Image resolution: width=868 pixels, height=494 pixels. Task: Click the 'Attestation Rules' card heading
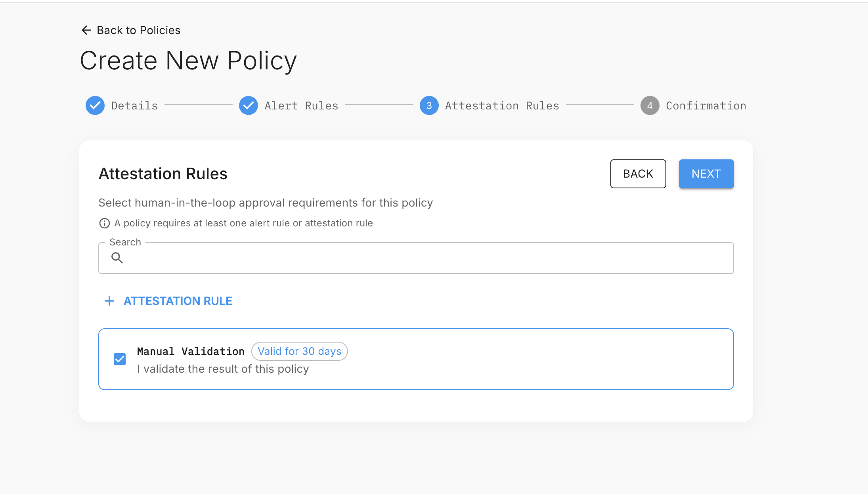tap(163, 174)
